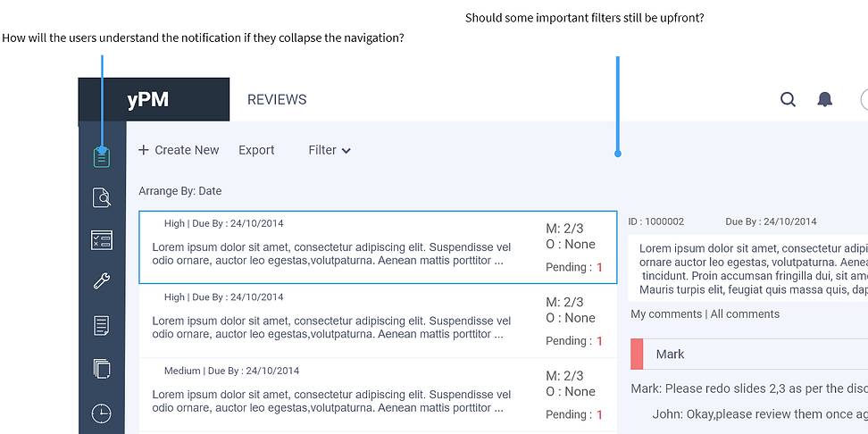The image size is (868, 434).
Task: Click the yPM logo
Action: 148,100
